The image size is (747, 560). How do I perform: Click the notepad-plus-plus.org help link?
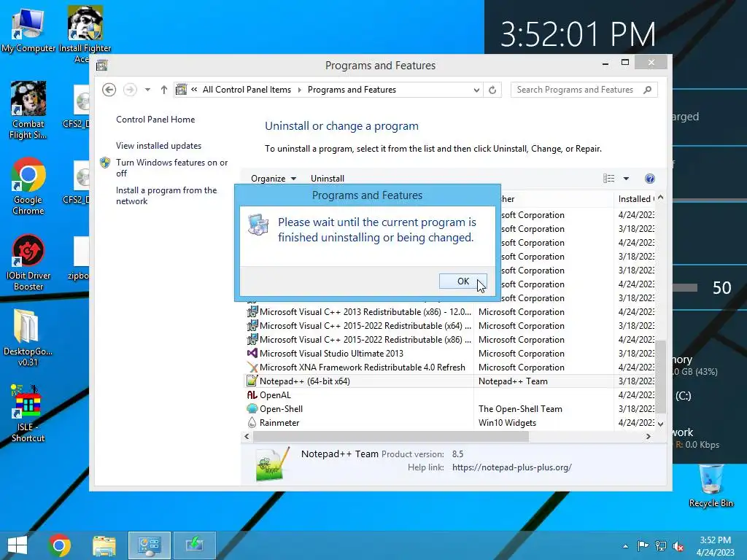[511, 467]
